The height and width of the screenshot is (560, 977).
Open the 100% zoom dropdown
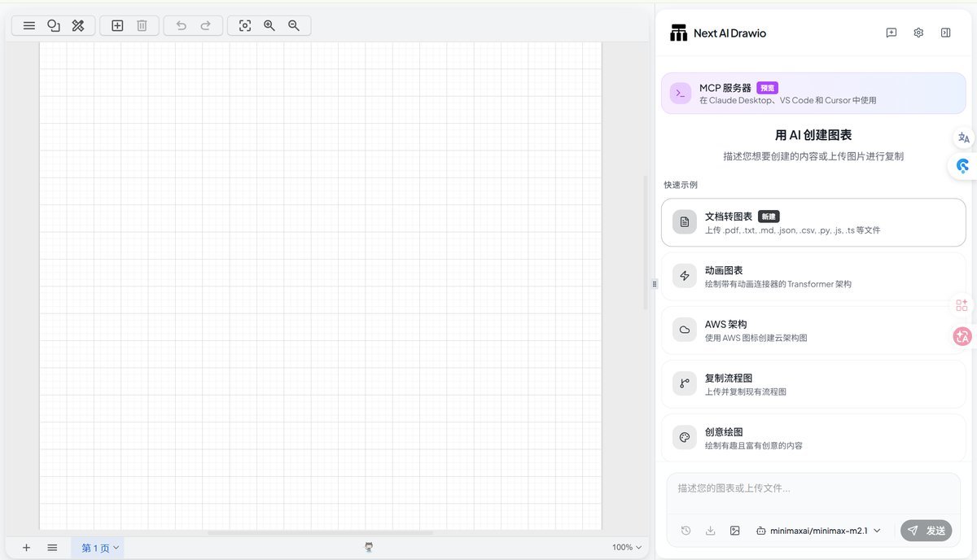(x=627, y=548)
